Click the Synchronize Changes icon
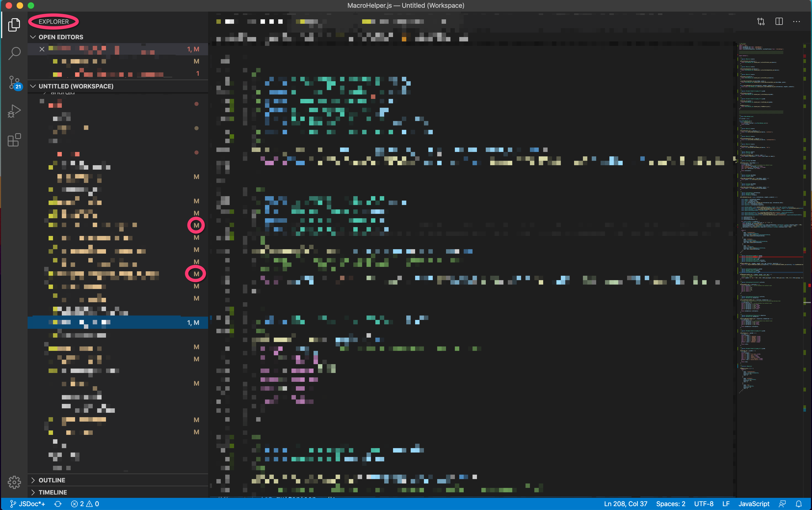 (58, 504)
